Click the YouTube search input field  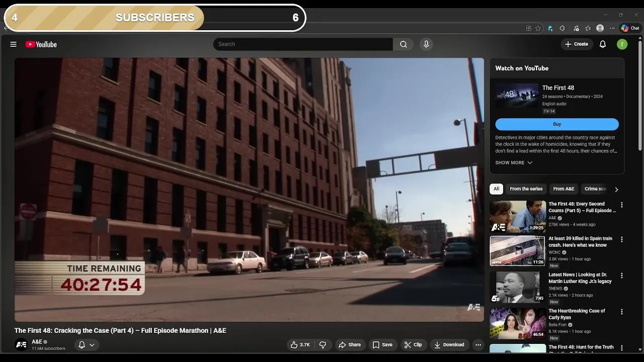coord(303,44)
